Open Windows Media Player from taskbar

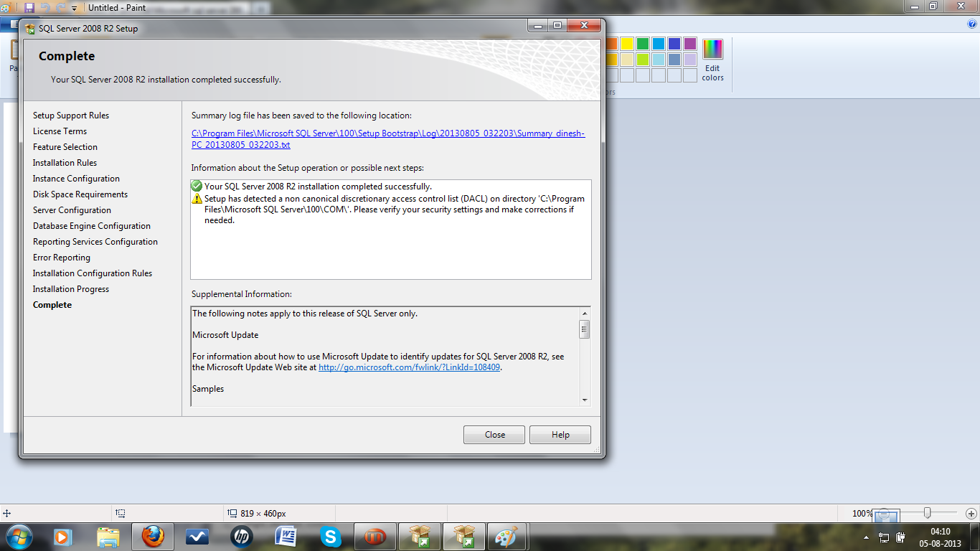[63, 536]
